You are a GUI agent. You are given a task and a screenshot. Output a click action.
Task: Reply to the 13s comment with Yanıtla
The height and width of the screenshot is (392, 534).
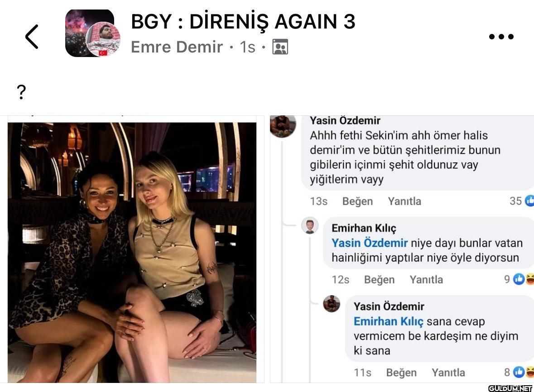(404, 201)
